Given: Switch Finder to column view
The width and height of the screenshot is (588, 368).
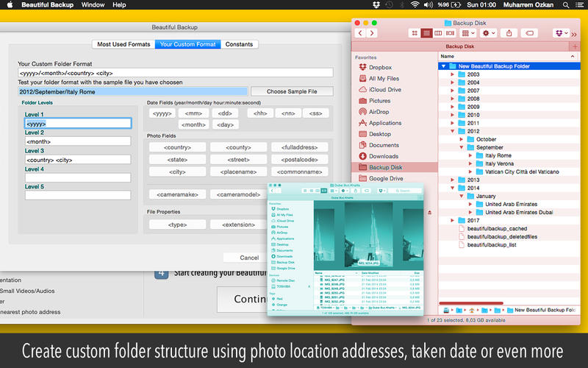Looking at the screenshot, I should click(x=438, y=33).
